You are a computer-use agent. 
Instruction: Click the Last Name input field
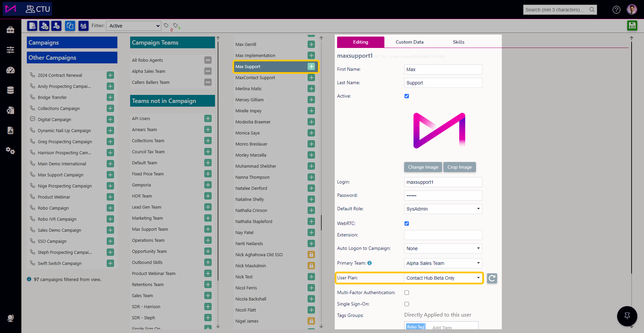[x=443, y=83]
